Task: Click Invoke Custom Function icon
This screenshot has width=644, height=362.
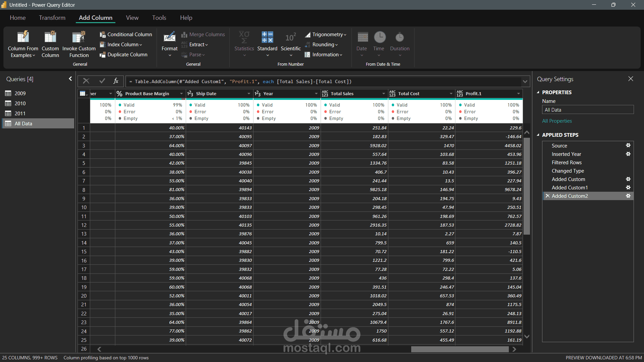Action: coord(79,37)
